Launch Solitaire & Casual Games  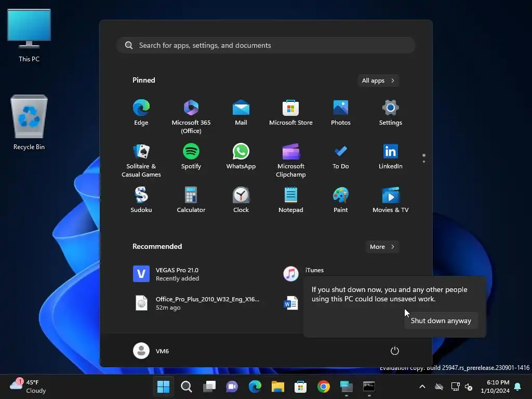click(141, 161)
